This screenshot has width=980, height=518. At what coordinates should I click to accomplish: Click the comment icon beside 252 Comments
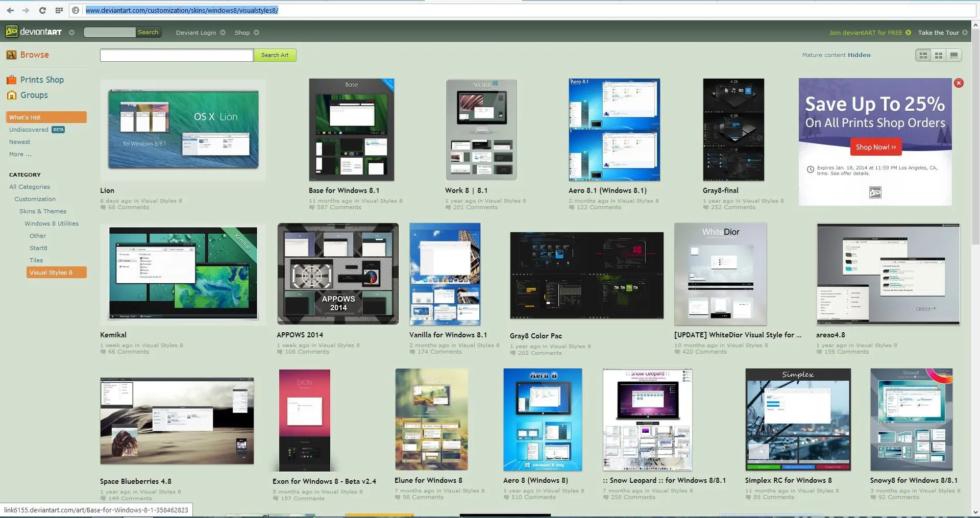pyautogui.click(x=706, y=208)
